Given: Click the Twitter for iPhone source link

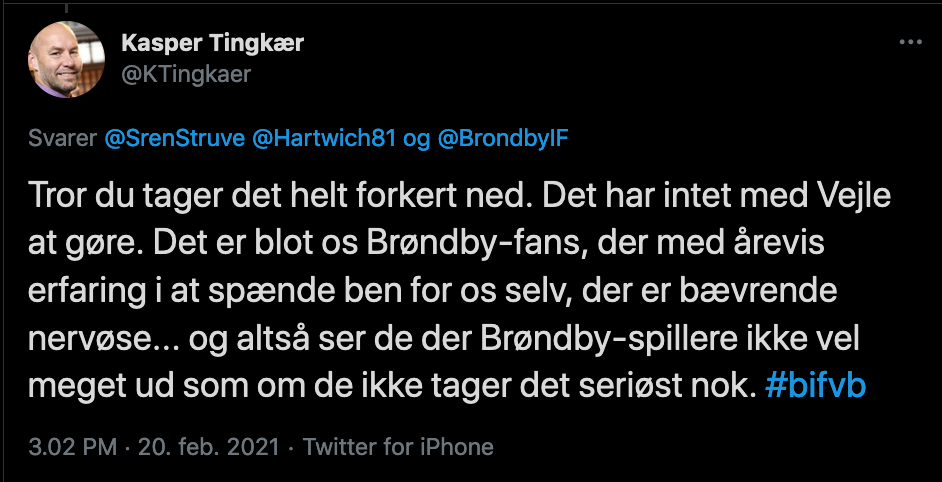Looking at the screenshot, I should tap(398, 445).
